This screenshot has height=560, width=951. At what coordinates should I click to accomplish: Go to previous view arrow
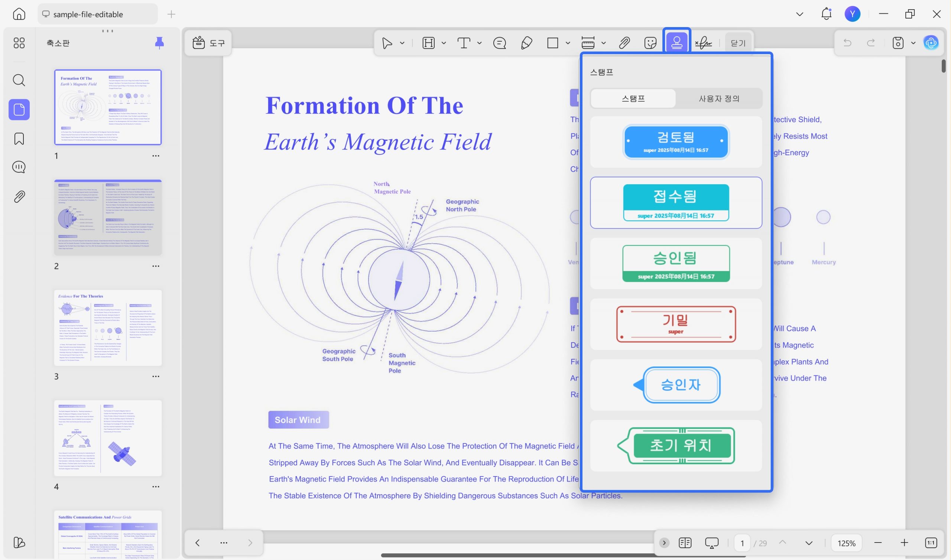tap(197, 543)
